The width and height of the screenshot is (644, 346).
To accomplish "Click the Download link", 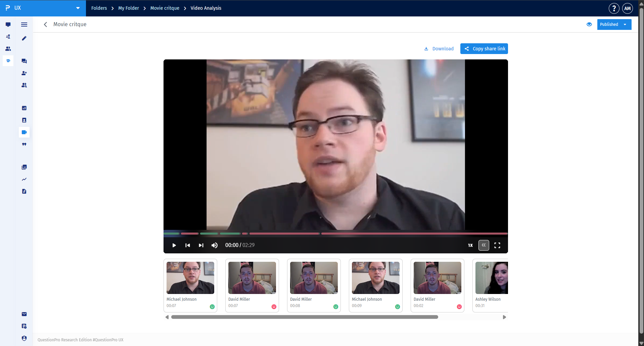I will [x=439, y=49].
